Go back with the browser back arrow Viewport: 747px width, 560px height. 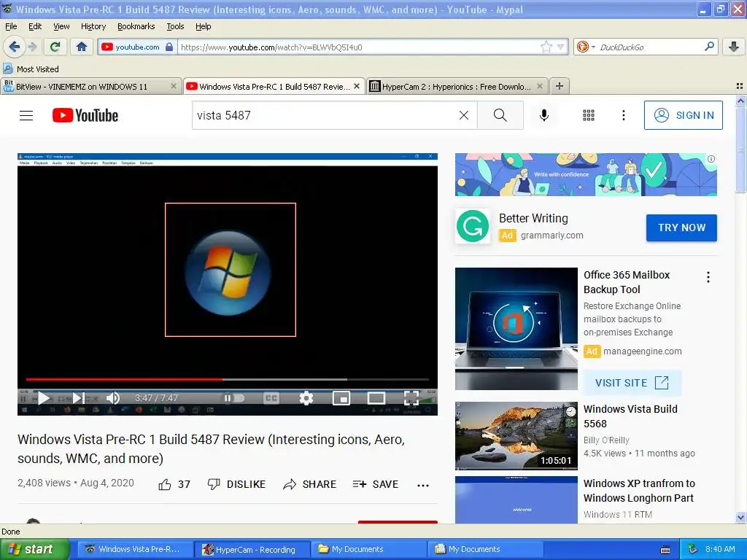(x=15, y=47)
